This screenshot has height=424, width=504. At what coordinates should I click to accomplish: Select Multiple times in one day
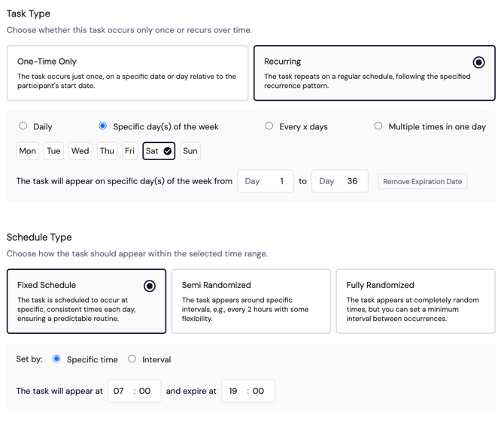(378, 126)
